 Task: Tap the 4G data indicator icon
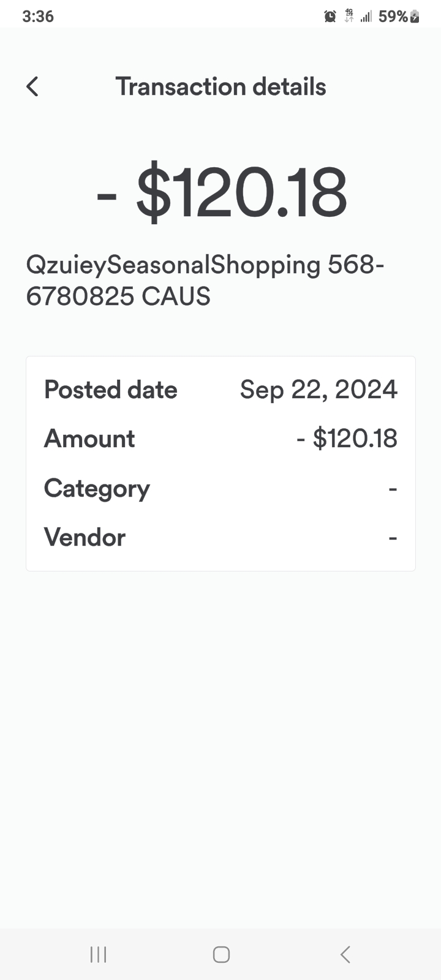click(349, 17)
